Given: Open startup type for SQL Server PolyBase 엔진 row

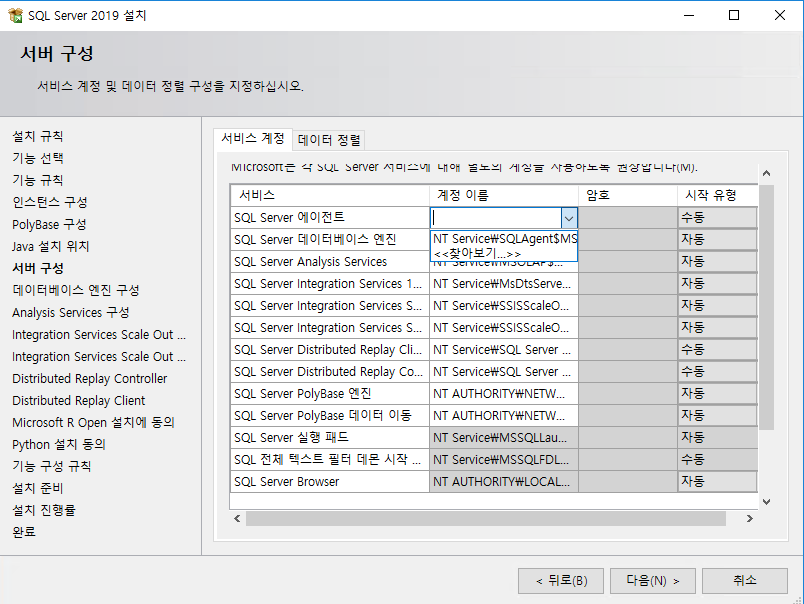Looking at the screenshot, I should 717,394.
